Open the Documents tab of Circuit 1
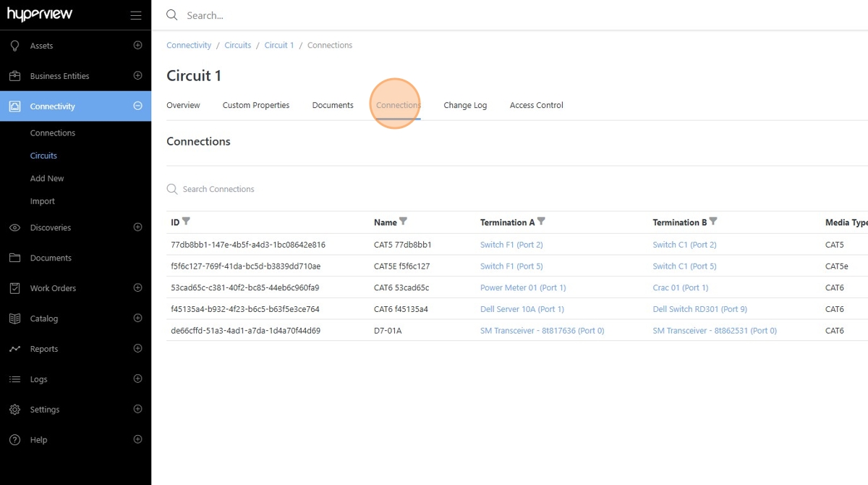868x485 pixels. pyautogui.click(x=333, y=105)
